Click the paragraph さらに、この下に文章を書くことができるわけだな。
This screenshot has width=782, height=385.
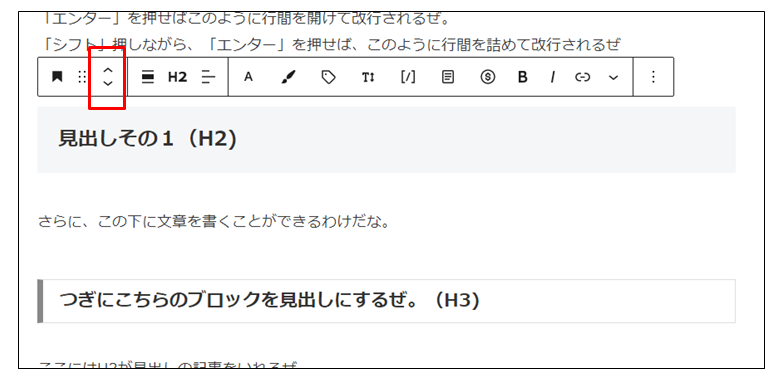click(213, 221)
